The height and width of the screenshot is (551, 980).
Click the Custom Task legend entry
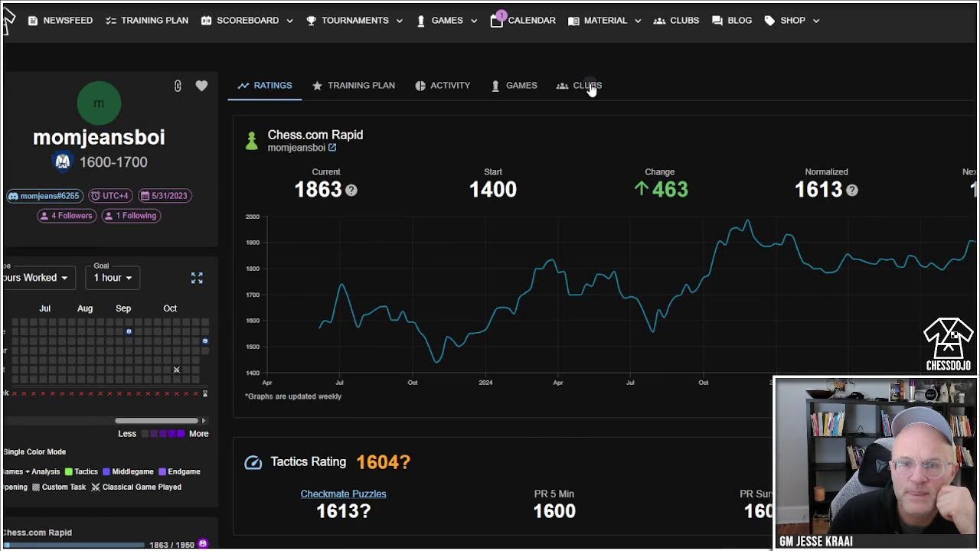coord(59,487)
